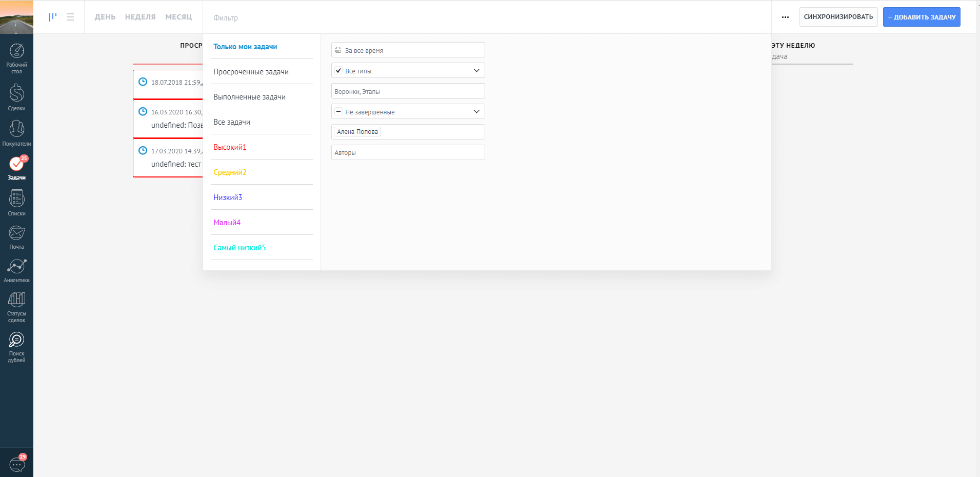Open the За все время date picker

click(x=408, y=50)
